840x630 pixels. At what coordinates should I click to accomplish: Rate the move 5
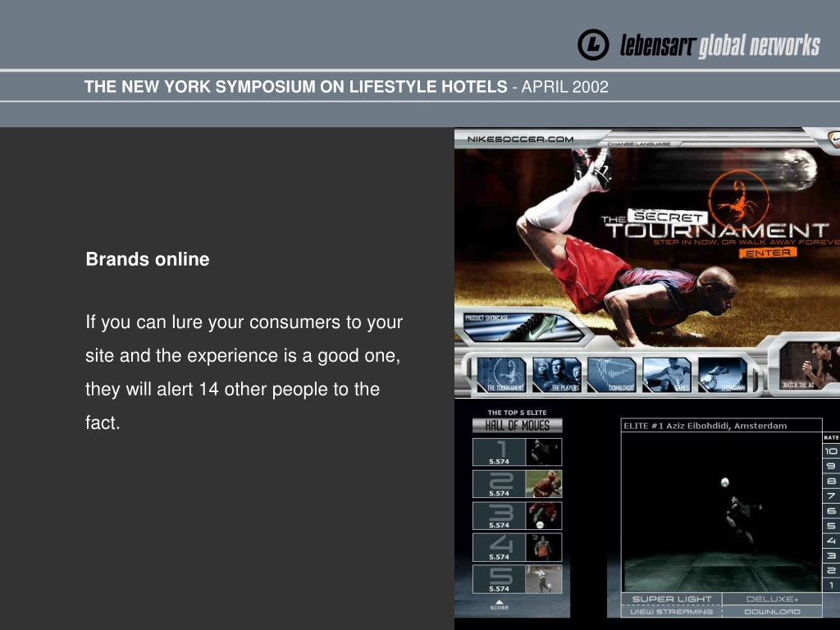tap(831, 526)
